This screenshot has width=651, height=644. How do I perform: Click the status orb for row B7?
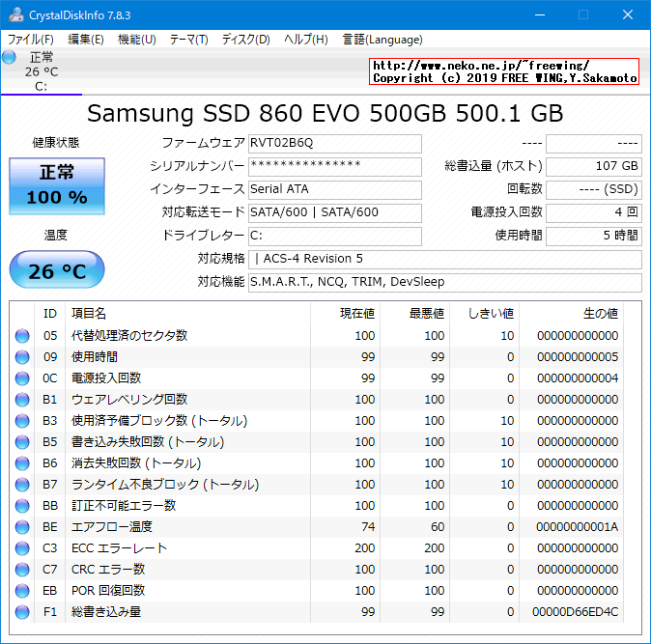[22, 485]
